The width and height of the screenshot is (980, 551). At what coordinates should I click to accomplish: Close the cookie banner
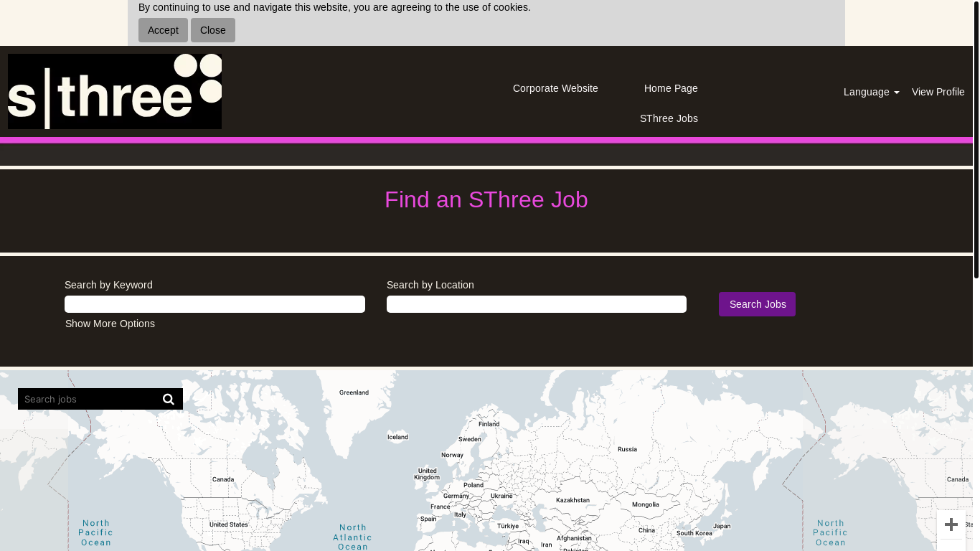[x=213, y=30]
